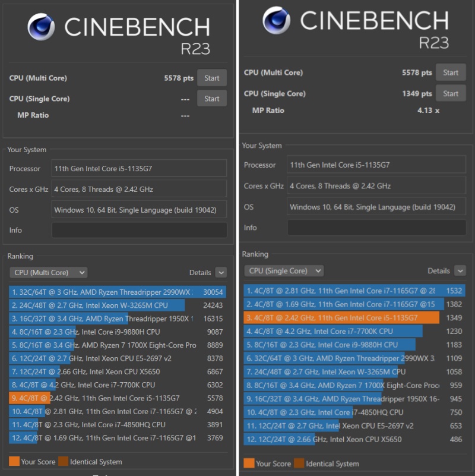This screenshot has height=476, width=475.
Task: Start Multi Core test in left Cinebench window
Action: tap(212, 78)
